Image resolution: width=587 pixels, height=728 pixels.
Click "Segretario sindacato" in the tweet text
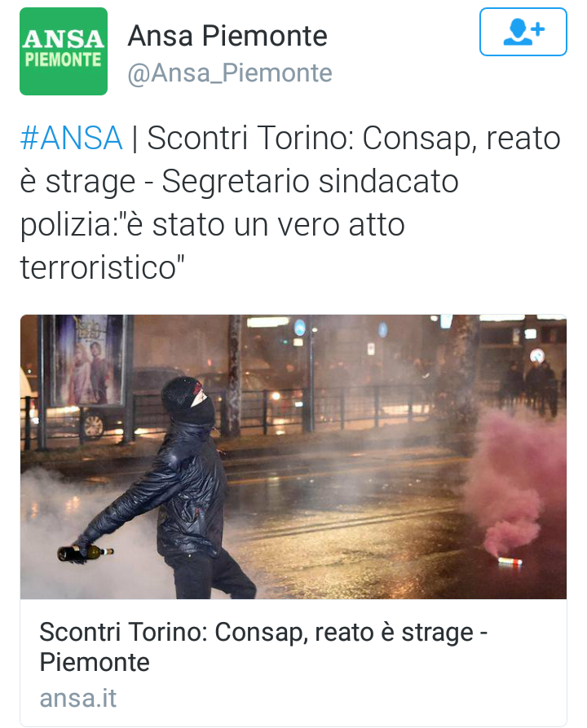311,181
